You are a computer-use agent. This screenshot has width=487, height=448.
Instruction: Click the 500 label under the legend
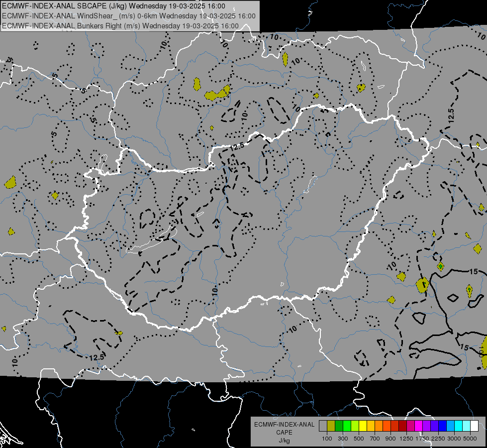[x=359, y=439]
